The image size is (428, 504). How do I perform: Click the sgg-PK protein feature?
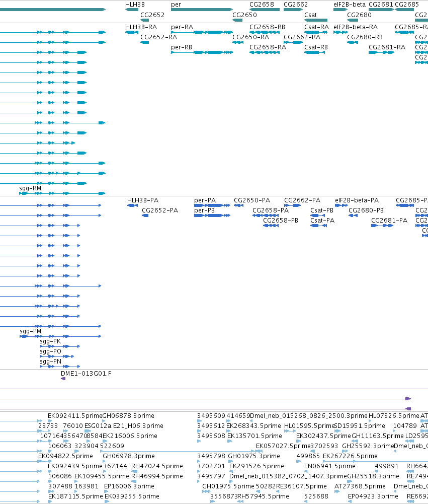tap(60, 346)
